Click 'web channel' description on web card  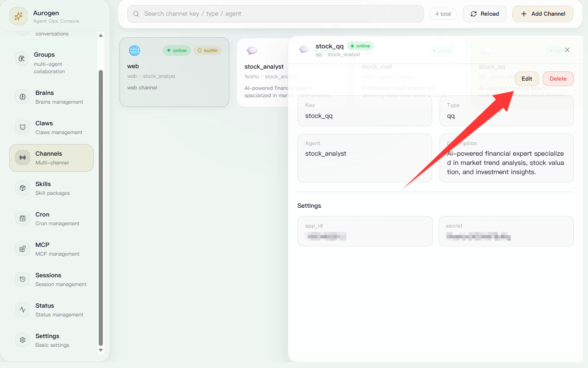tap(142, 88)
